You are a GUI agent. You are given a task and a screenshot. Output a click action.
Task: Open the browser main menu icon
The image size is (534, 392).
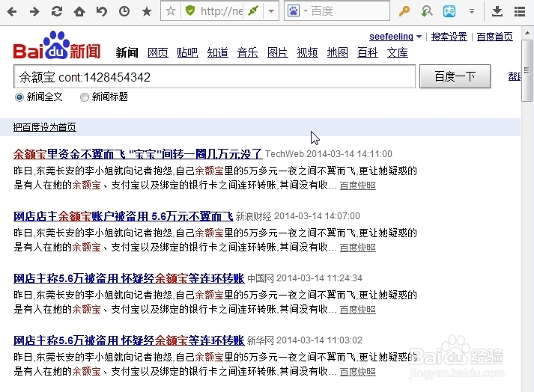click(519, 11)
